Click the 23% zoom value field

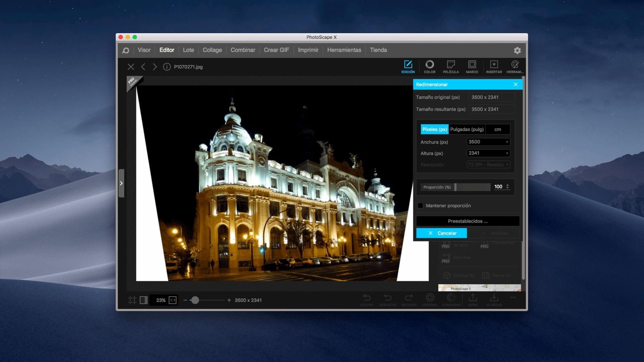(160, 300)
